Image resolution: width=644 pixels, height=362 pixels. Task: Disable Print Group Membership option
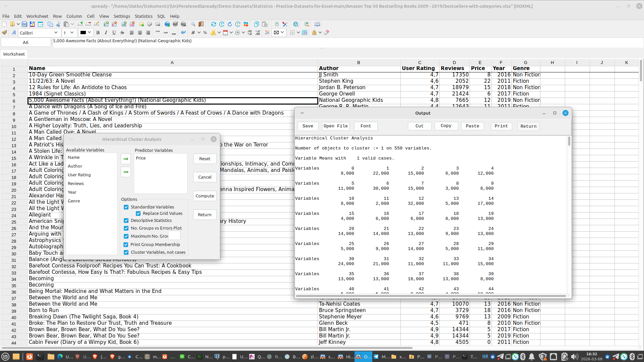126,245
